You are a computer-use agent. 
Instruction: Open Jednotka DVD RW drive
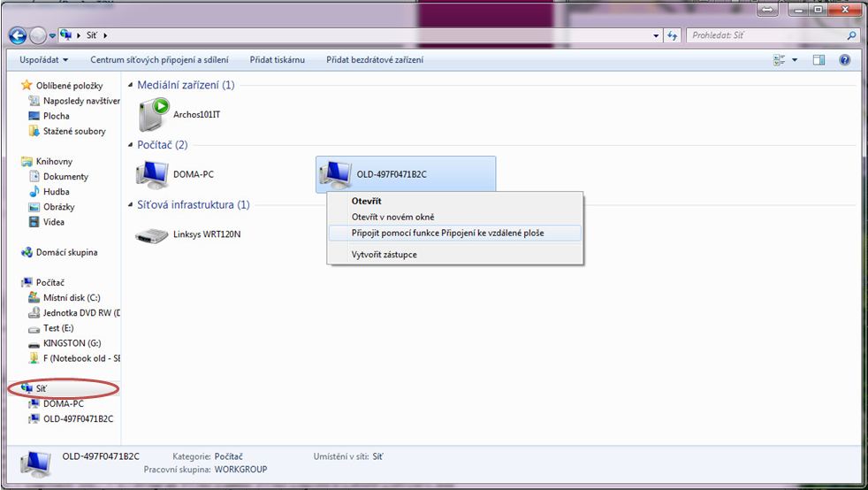coord(74,313)
